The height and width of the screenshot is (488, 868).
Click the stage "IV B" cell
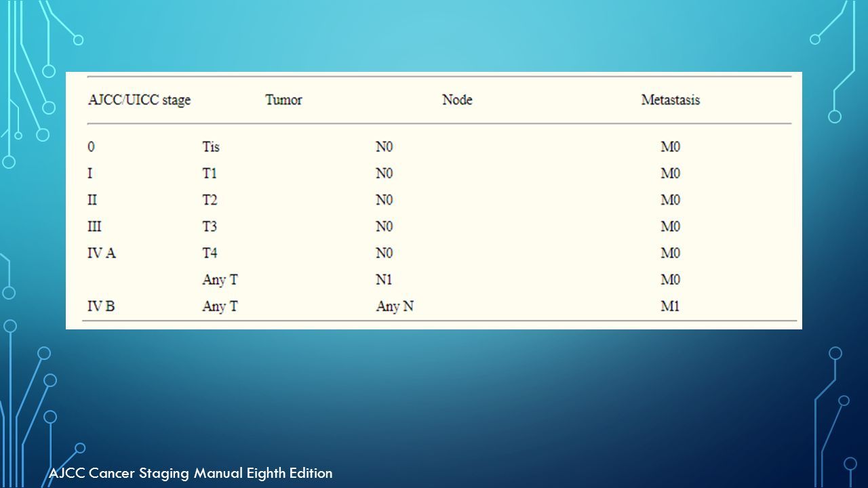click(101, 306)
